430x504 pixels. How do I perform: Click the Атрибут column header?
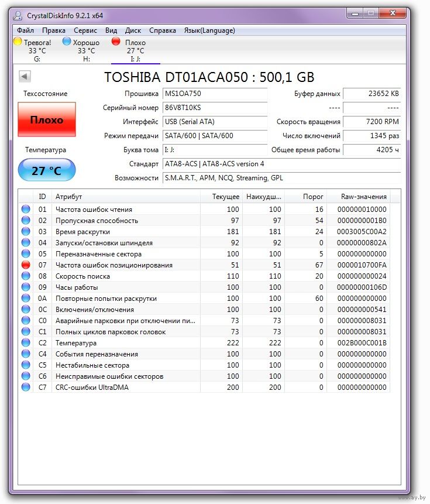[126, 197]
